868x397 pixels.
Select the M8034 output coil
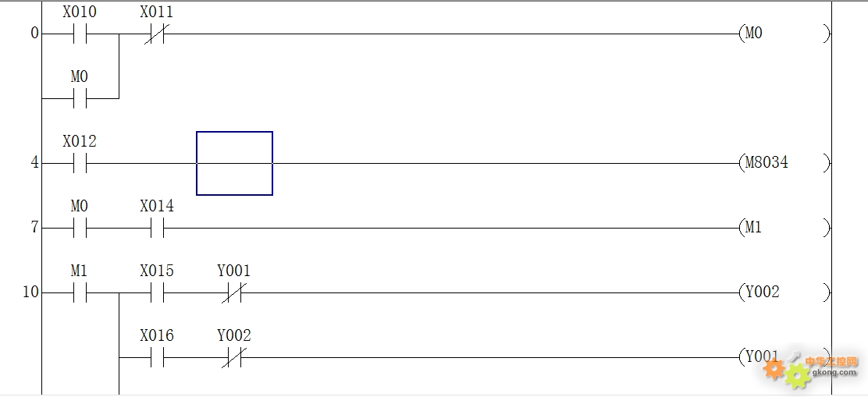coord(784,163)
